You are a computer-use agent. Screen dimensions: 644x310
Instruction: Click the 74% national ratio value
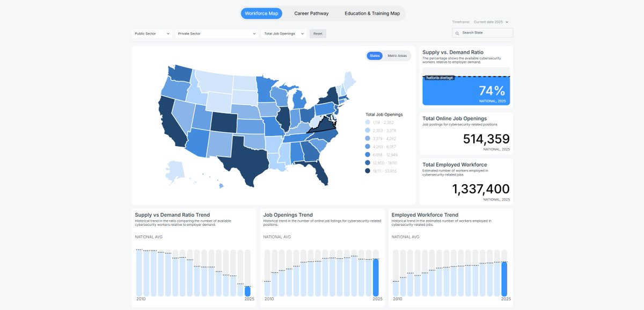[492, 91]
